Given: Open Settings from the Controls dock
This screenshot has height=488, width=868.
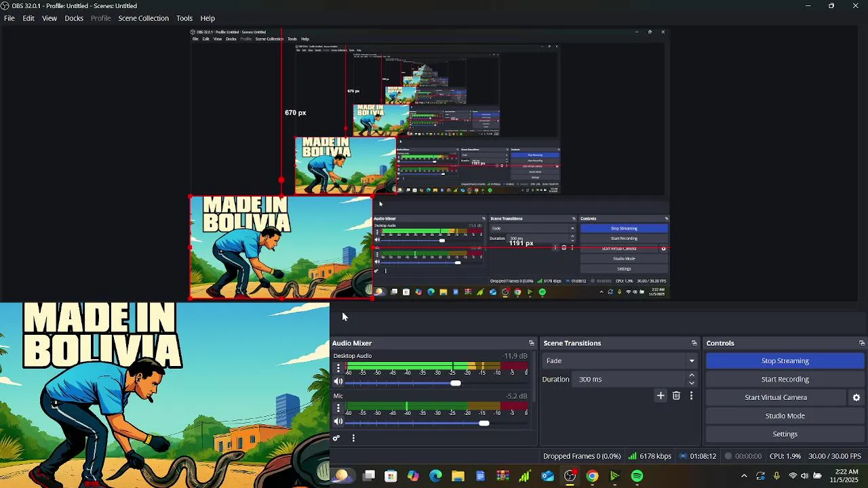Looking at the screenshot, I should pyautogui.click(x=785, y=434).
